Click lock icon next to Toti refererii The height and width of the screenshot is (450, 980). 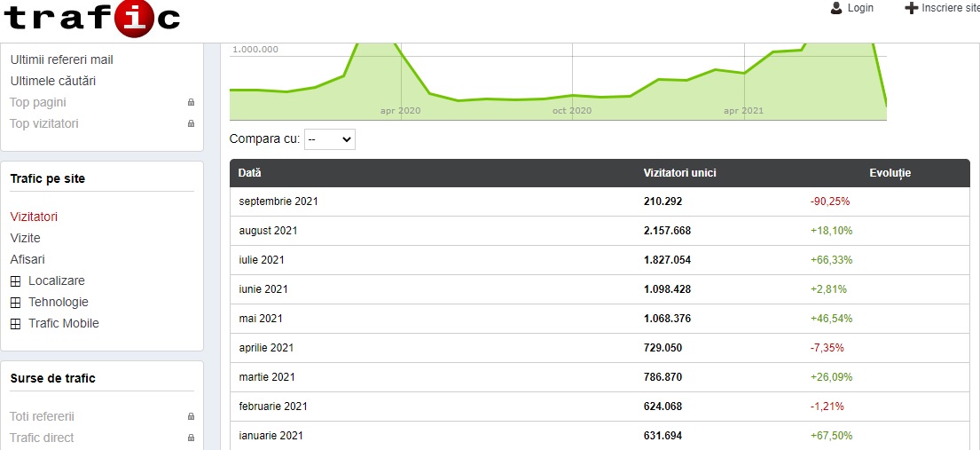(x=191, y=416)
